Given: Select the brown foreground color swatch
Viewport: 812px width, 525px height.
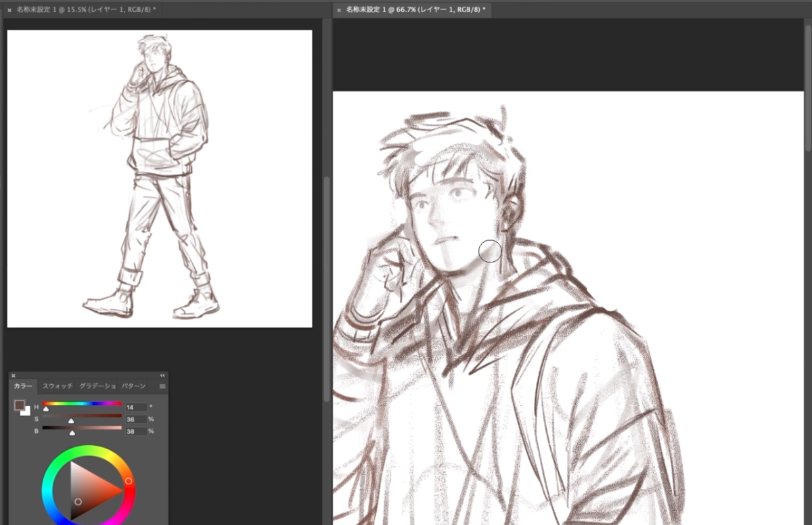Looking at the screenshot, I should [19, 405].
